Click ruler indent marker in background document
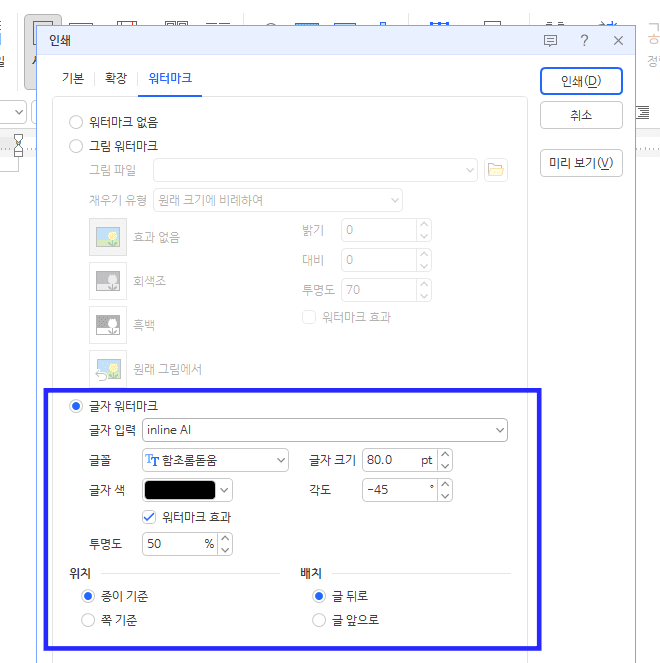The image size is (660, 663). pos(18,145)
